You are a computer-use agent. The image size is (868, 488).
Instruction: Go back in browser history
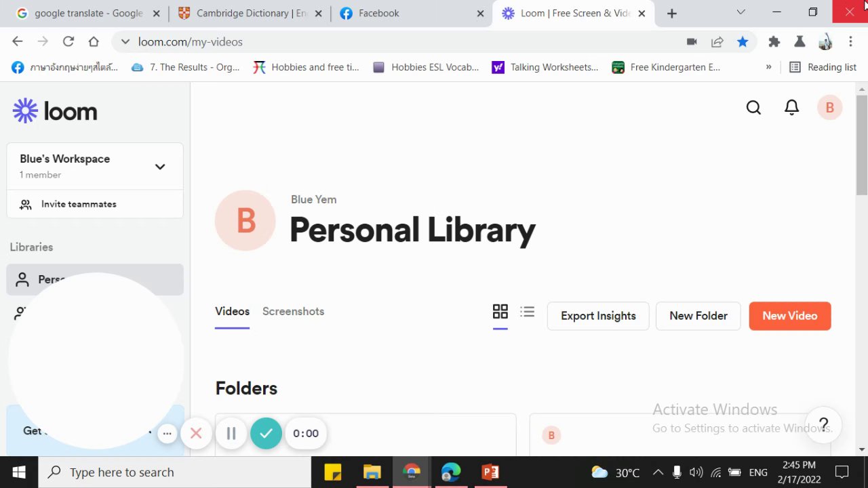(x=18, y=42)
